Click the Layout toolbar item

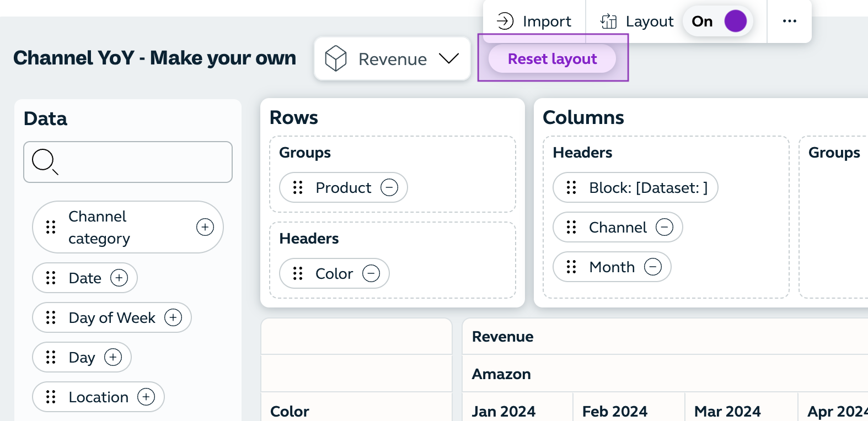[637, 21]
